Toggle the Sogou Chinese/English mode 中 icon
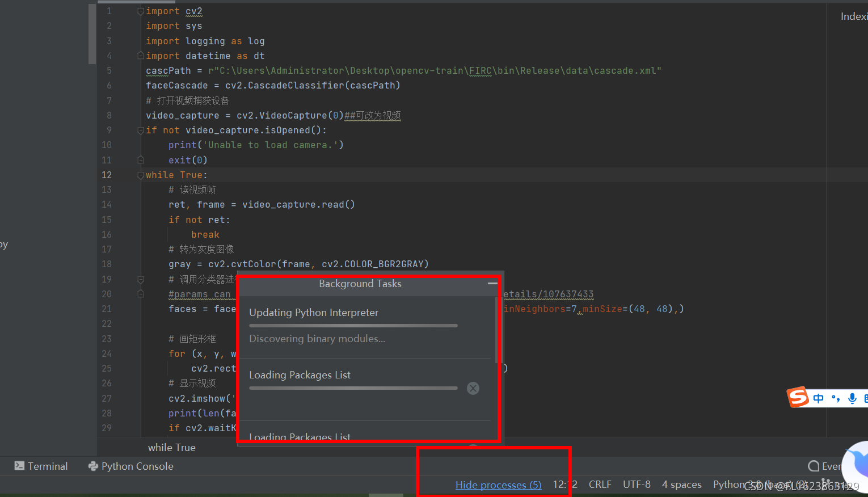Viewport: 868px width, 497px height. click(818, 398)
